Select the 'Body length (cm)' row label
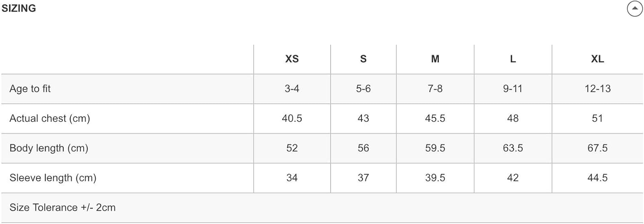 [x=49, y=148]
